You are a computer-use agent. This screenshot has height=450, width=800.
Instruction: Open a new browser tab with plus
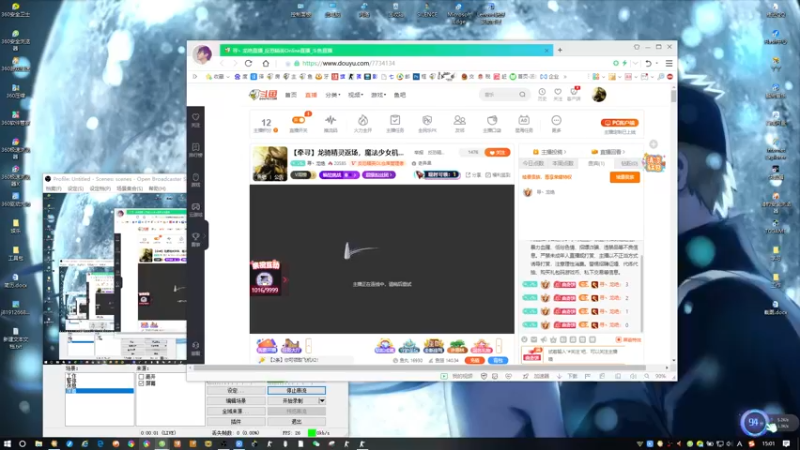click(x=560, y=50)
